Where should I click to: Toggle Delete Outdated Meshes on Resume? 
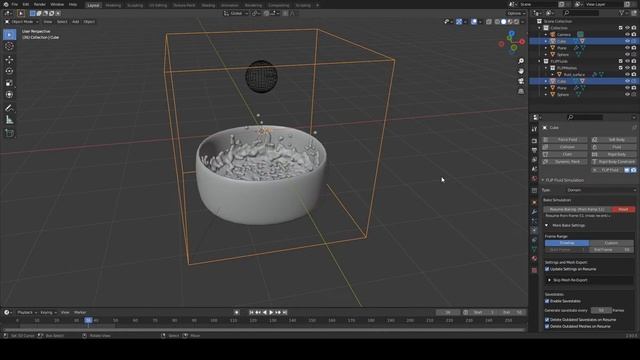tap(547, 326)
